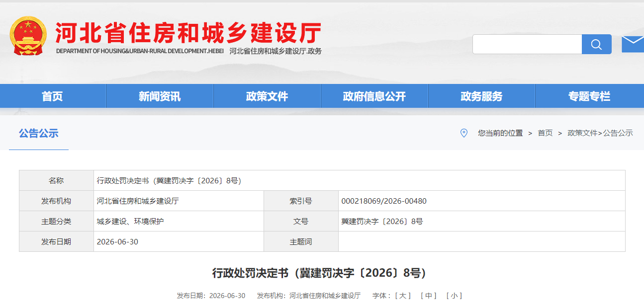Image resolution: width=644 pixels, height=308 pixels.
Task: Open the 首页 navigation tab
Action: [x=53, y=96]
